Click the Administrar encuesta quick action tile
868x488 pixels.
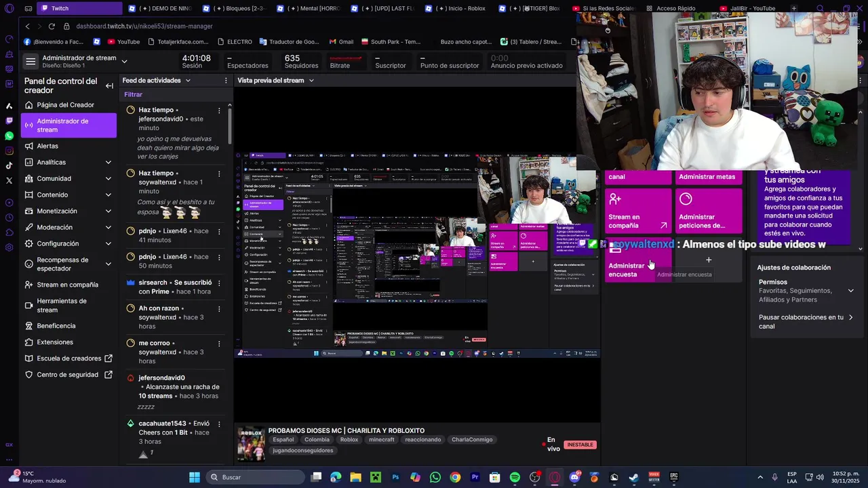click(x=637, y=260)
